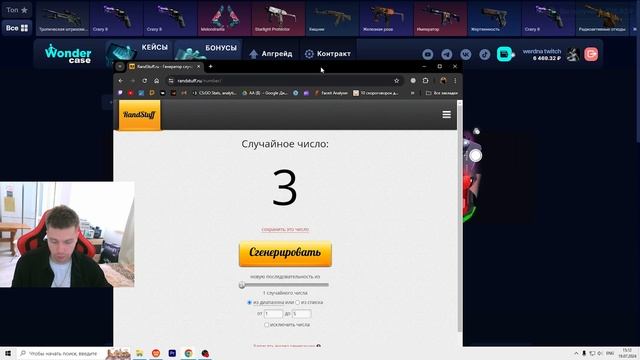The width and height of the screenshot is (640, 360).
Task: Click the Сгенерировать button
Action: point(285,253)
